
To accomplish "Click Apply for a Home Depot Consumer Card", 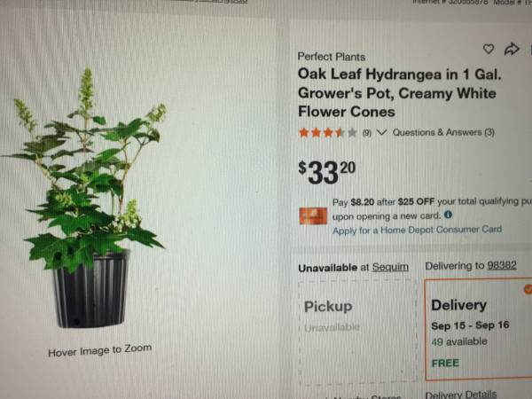I will click(x=417, y=230).
